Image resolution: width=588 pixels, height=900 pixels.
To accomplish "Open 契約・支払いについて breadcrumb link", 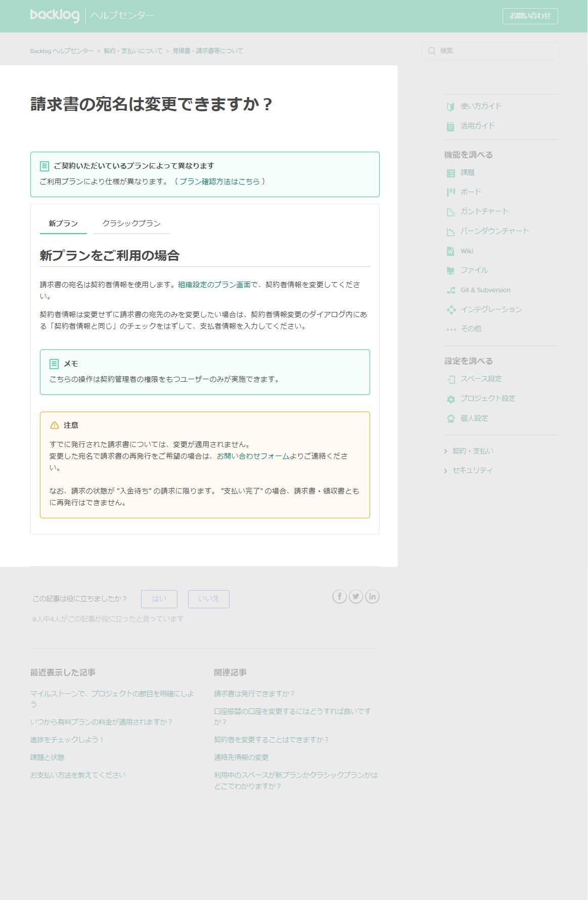I will tap(133, 51).
